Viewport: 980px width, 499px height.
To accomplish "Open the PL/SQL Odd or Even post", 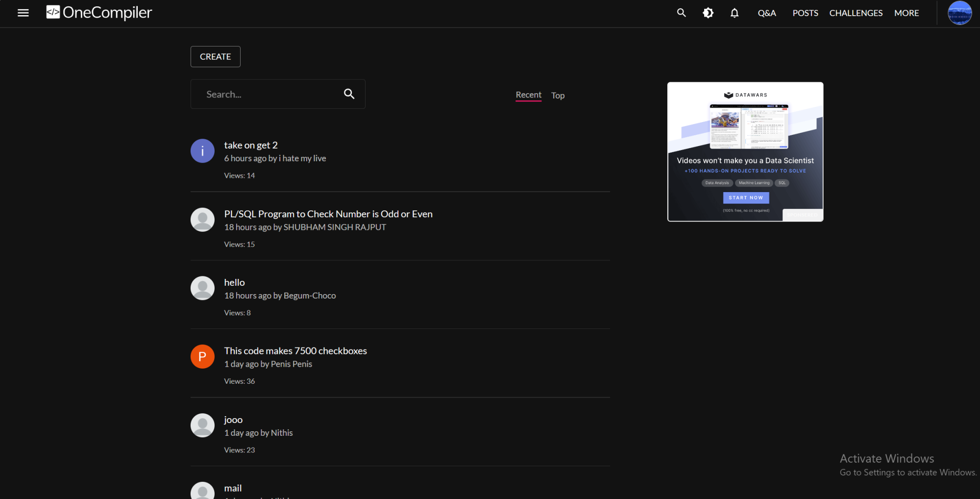I will click(x=328, y=214).
